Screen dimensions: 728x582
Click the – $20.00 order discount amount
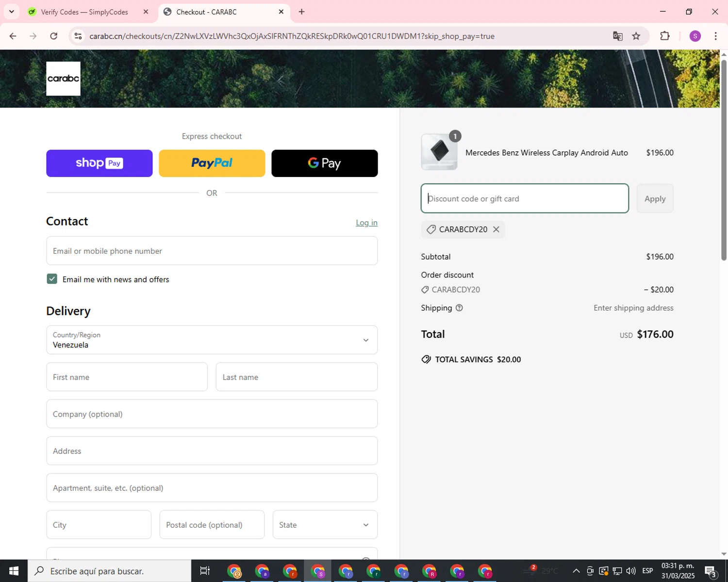click(x=659, y=290)
